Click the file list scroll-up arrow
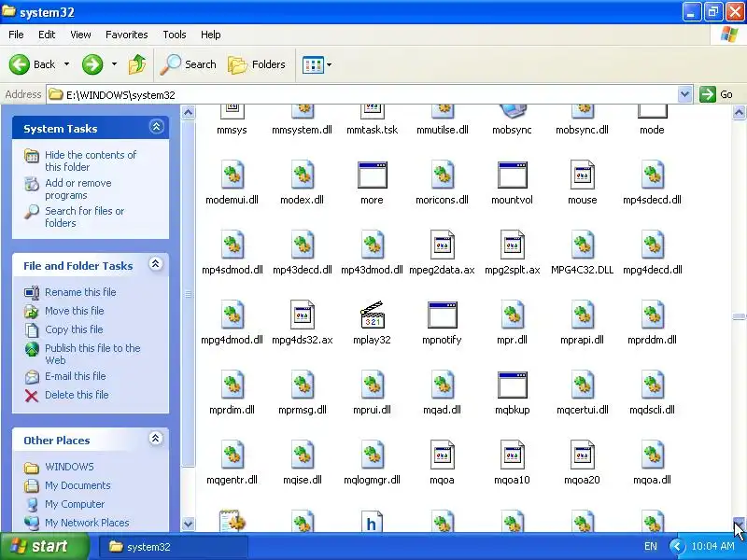 coord(739,113)
